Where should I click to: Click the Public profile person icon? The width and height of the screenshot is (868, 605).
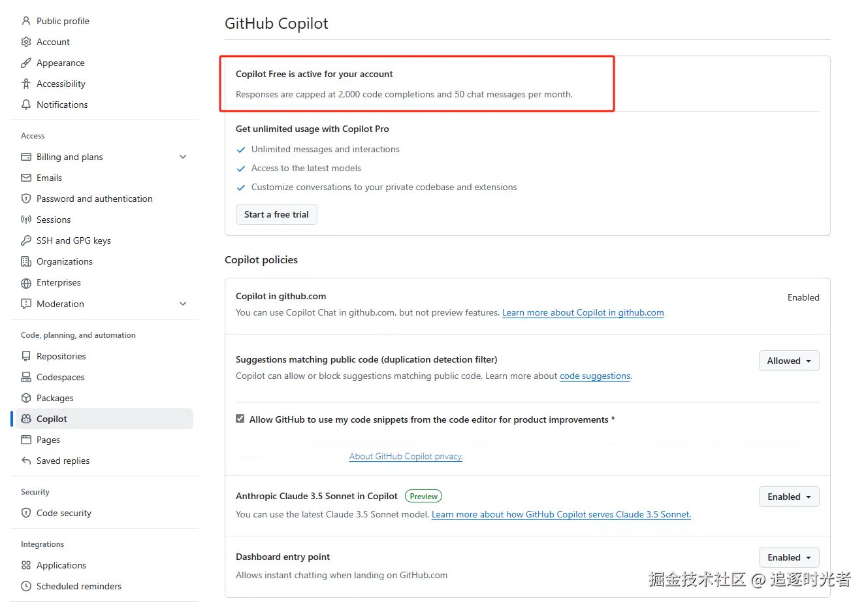(26, 21)
